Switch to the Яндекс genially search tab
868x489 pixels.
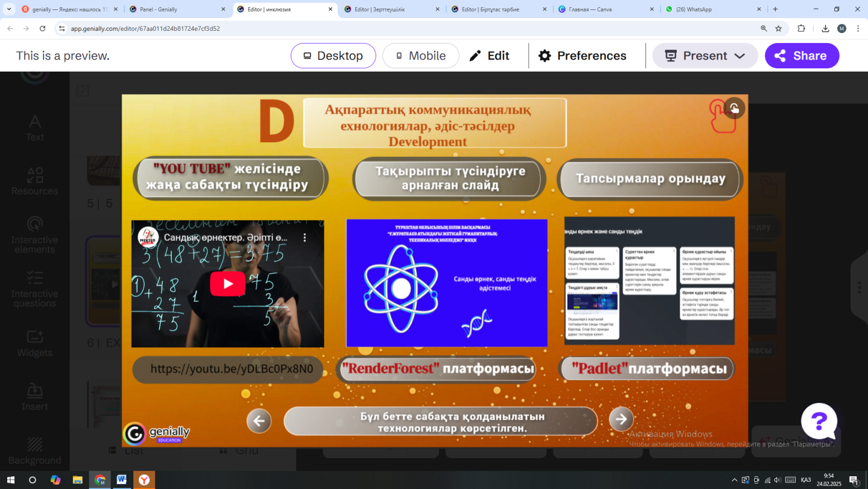(x=69, y=9)
